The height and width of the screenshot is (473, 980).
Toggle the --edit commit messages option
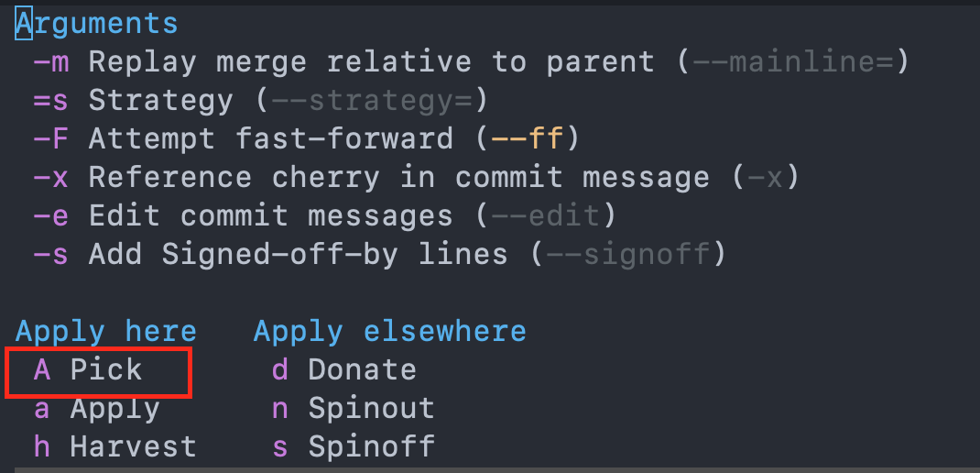click(x=325, y=216)
